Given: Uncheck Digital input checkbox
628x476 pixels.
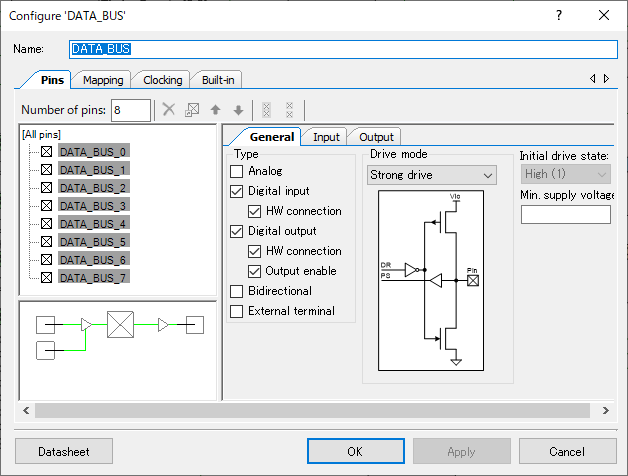Looking at the screenshot, I should click(236, 191).
